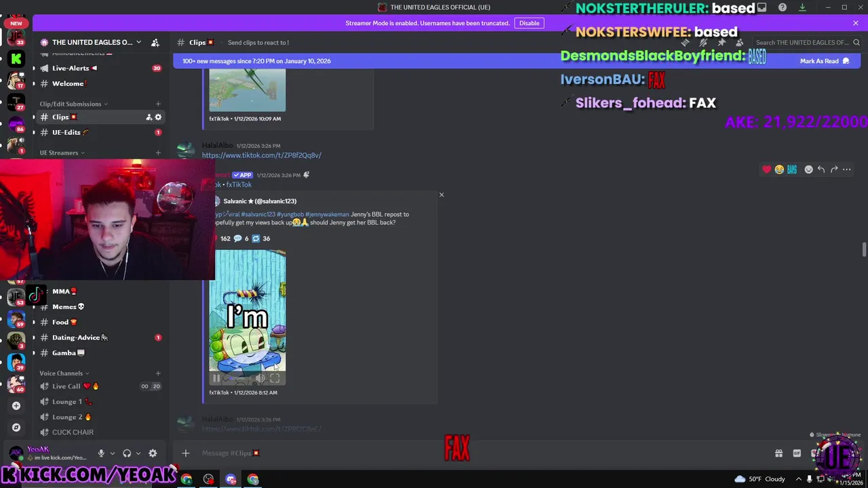Open Discord inbox icon in title bar
868x488 pixels.
(762, 7)
